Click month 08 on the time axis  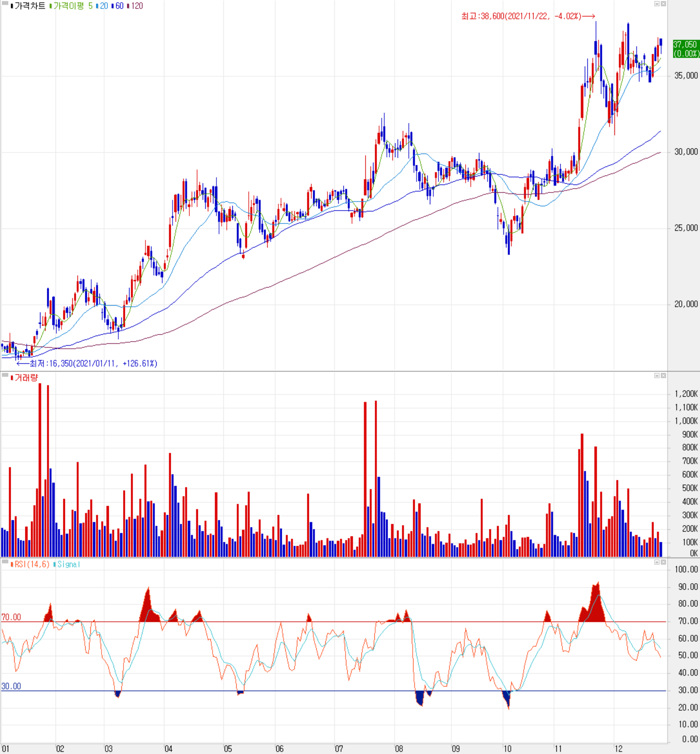[x=399, y=749]
